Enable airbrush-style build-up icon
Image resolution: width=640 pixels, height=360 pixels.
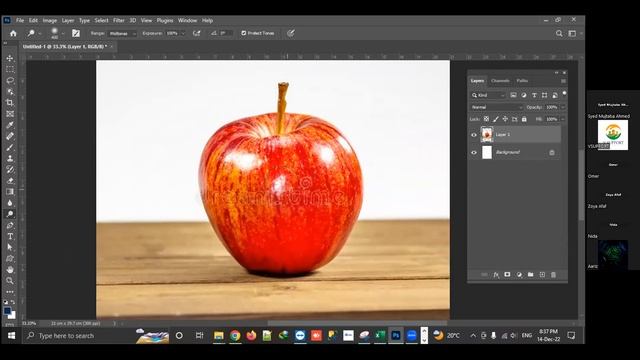point(196,33)
